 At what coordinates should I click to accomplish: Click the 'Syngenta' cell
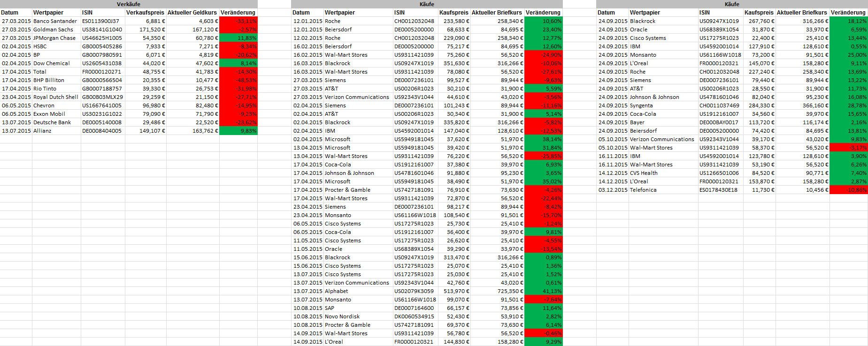[x=663, y=105]
